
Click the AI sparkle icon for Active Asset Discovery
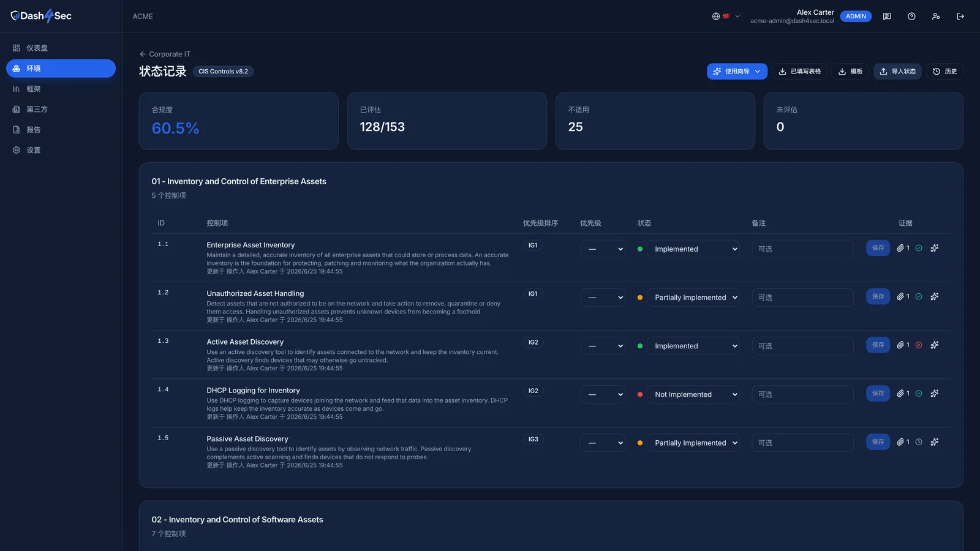tap(935, 345)
